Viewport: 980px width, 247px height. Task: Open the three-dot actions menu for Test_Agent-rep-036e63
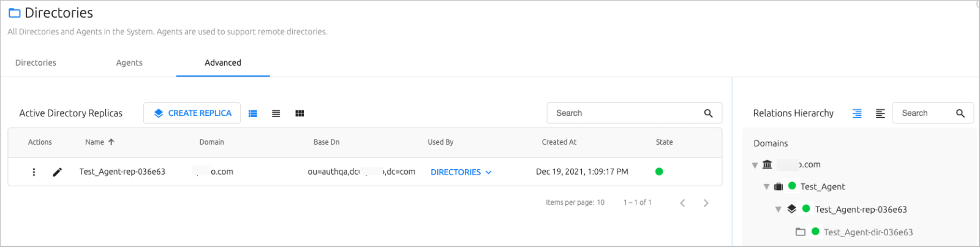click(34, 172)
